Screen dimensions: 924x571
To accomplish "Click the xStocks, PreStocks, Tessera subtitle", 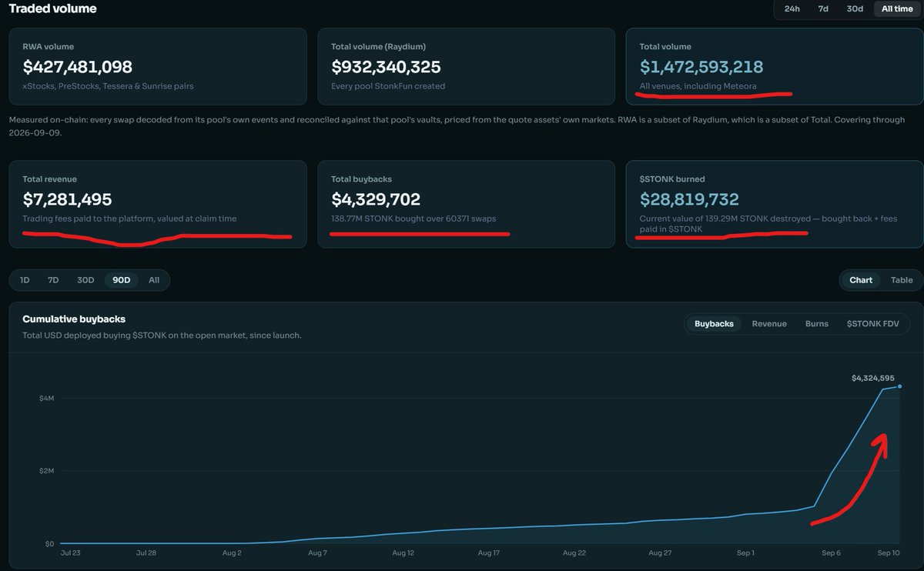I will click(108, 86).
